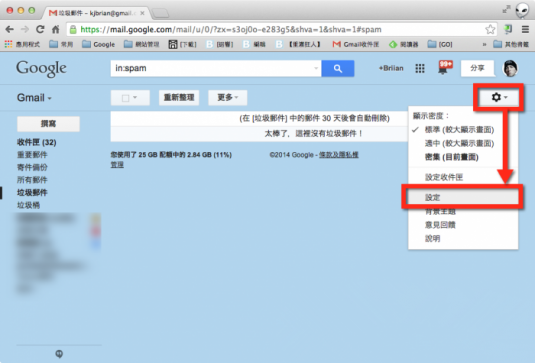Open 垃圾桶 trash label
This screenshot has height=363, width=535.
tap(29, 205)
